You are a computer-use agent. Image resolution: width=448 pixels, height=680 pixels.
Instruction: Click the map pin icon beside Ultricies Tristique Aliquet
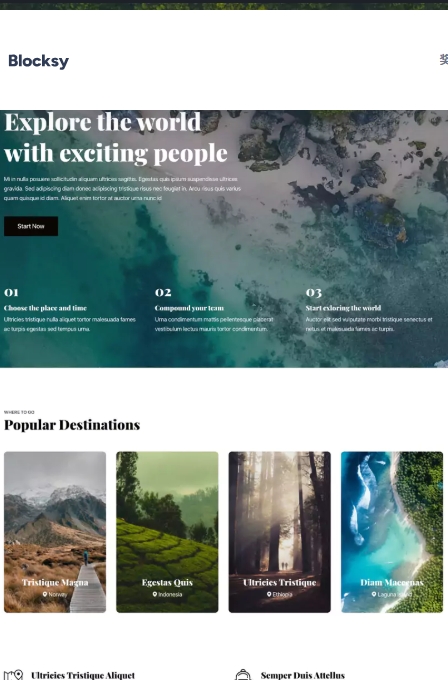pyautogui.click(x=13, y=675)
